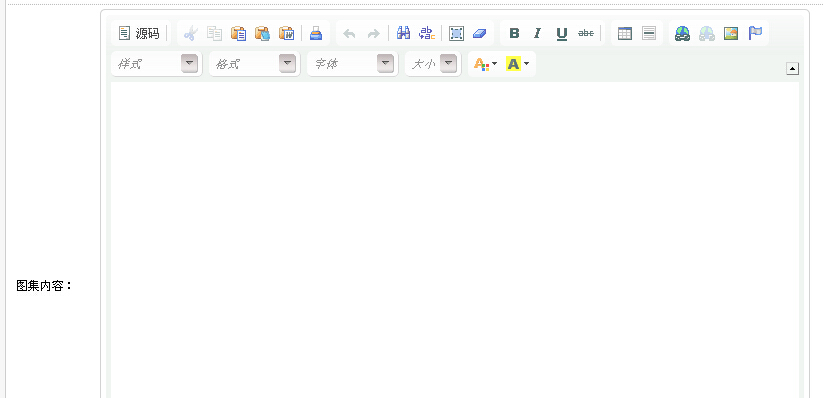This screenshot has height=398, width=823.
Task: Click inside the editor content area
Action: 455,239
